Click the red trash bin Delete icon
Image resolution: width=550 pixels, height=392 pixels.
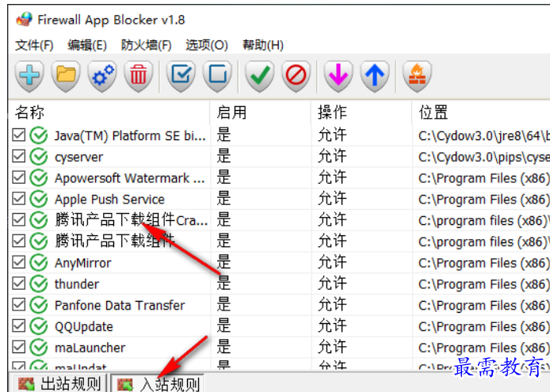[x=139, y=76]
